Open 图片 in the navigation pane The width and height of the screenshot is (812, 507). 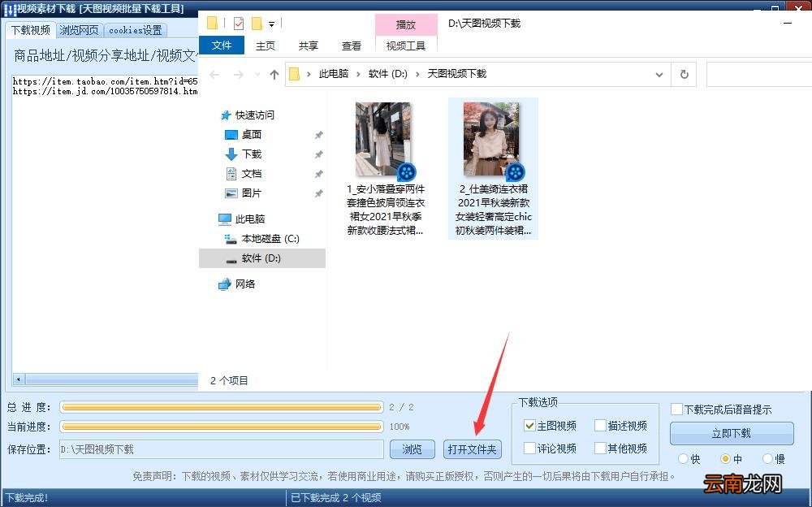[x=252, y=193]
